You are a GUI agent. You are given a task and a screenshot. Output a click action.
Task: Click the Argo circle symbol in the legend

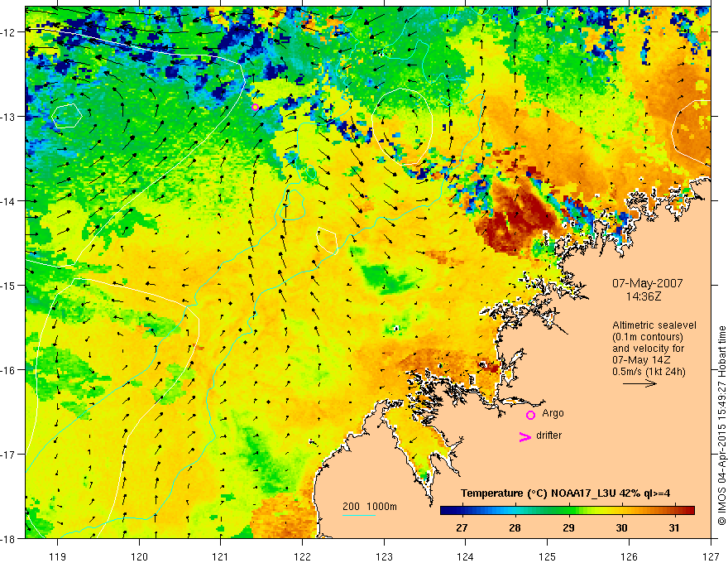[x=530, y=415]
